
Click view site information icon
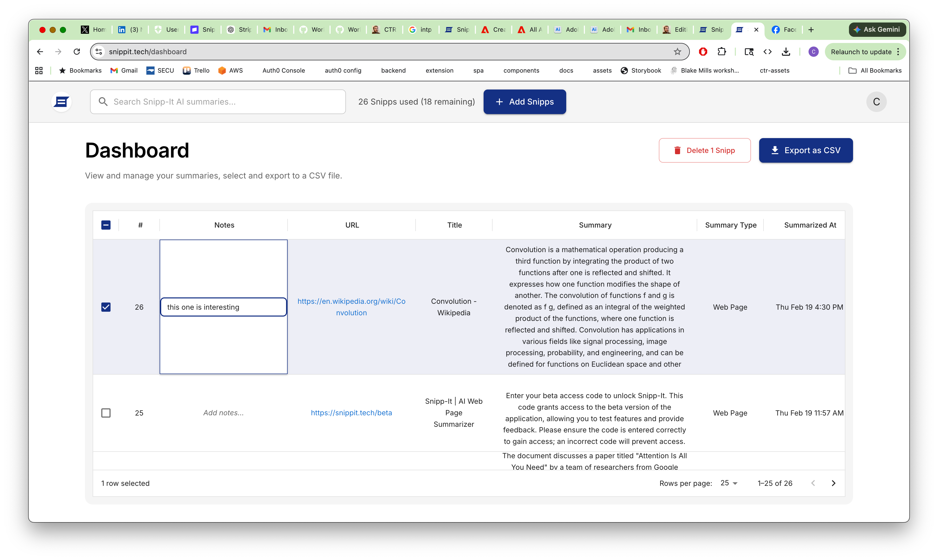[x=99, y=52]
